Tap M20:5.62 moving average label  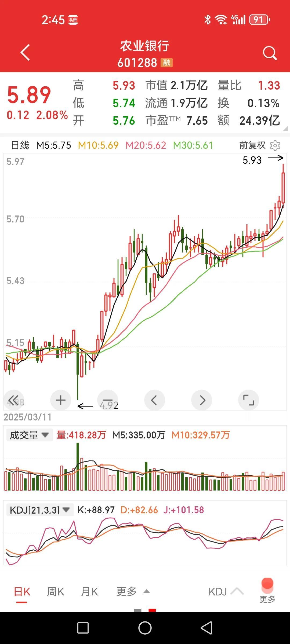(146, 145)
